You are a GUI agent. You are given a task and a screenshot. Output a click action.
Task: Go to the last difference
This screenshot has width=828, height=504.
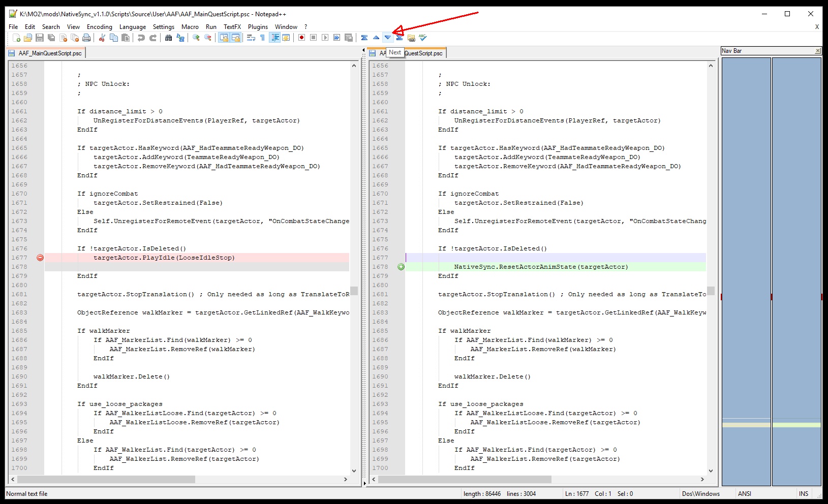[x=399, y=37]
